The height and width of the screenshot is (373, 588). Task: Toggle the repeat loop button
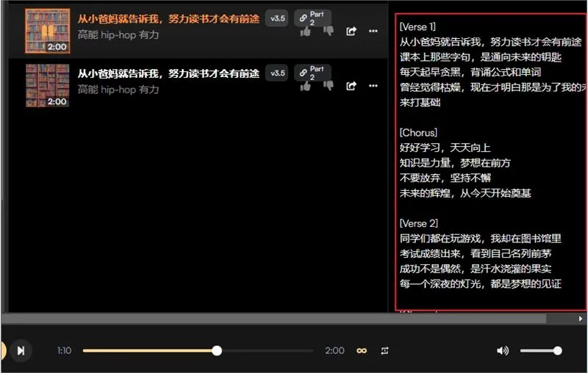(x=384, y=351)
